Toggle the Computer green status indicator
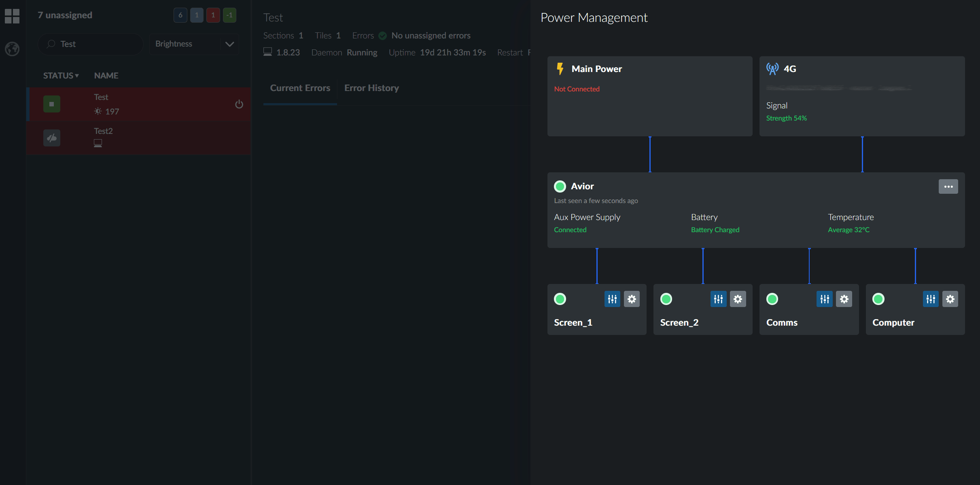This screenshot has height=485, width=980. [x=878, y=299]
